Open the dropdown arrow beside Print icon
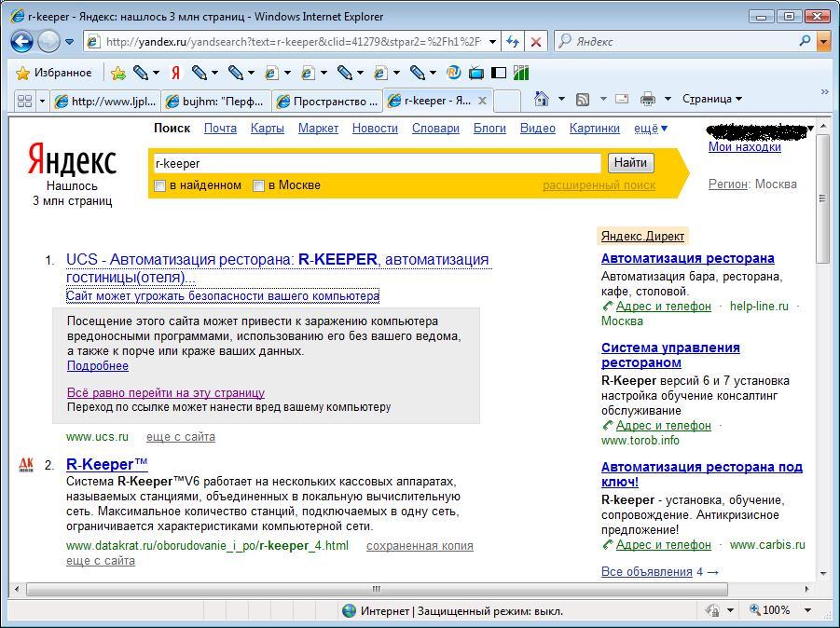840x628 pixels. [668, 99]
